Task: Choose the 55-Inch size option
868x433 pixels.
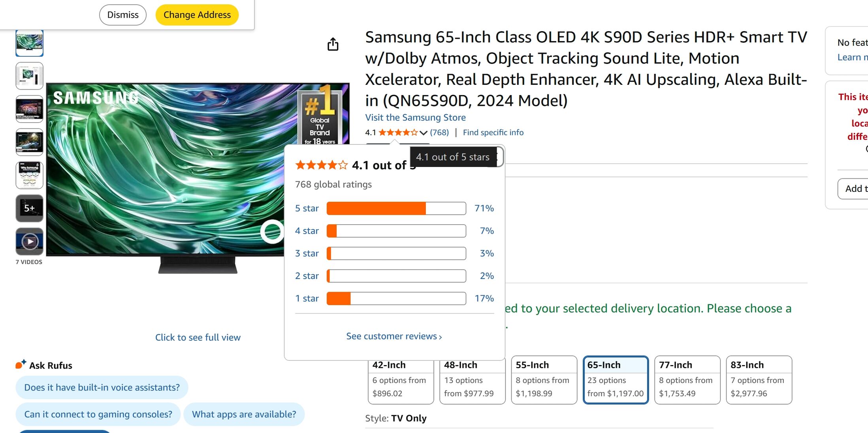Action: (x=544, y=380)
